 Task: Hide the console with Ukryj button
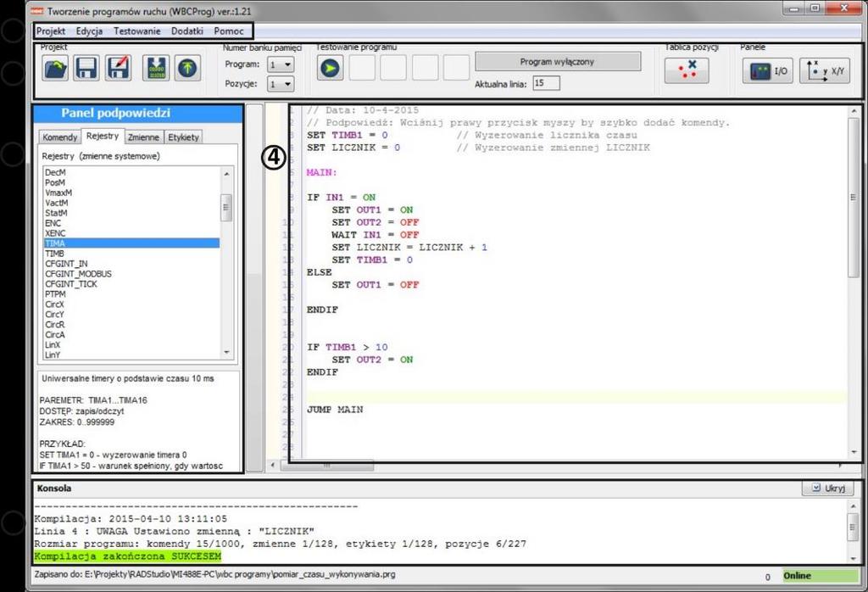click(828, 488)
